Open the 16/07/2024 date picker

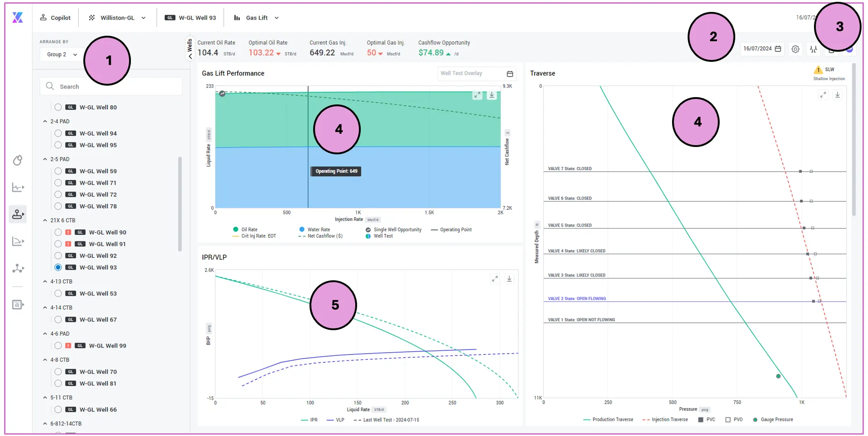762,49
